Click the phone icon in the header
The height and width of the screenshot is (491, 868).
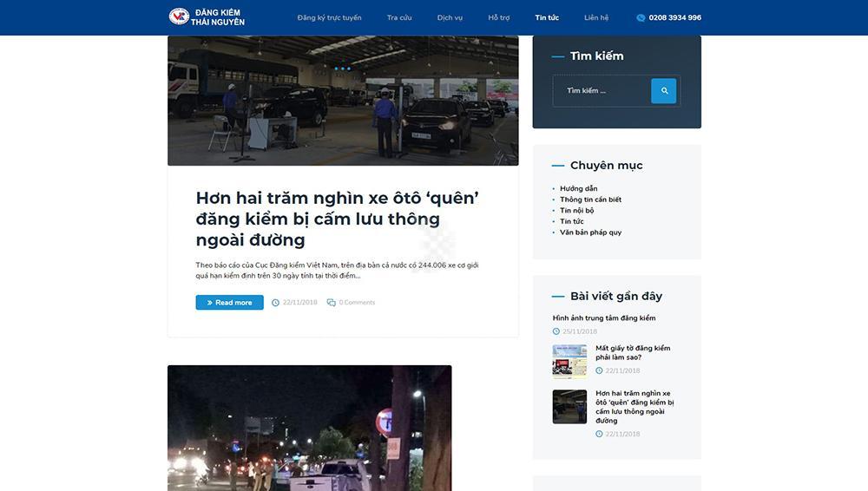coord(641,17)
